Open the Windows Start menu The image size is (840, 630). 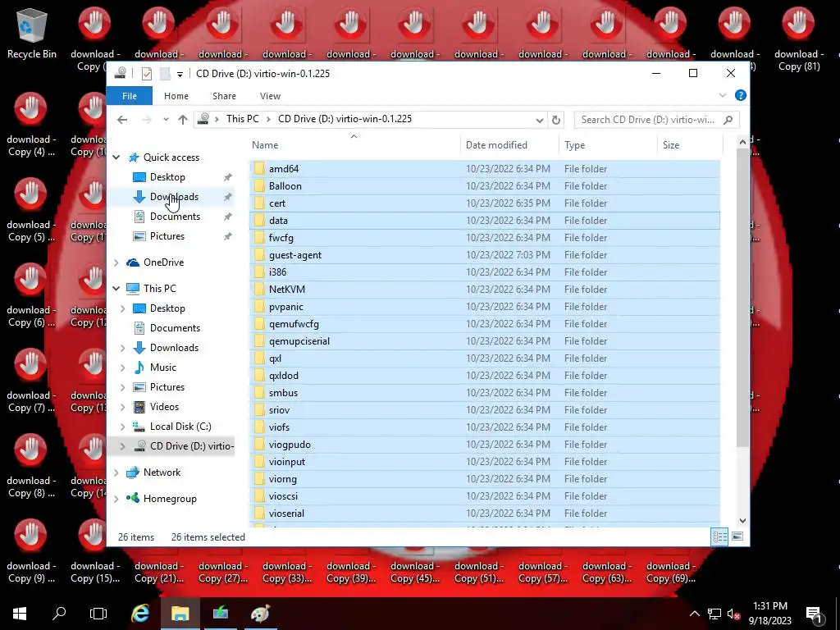pyautogui.click(x=20, y=614)
